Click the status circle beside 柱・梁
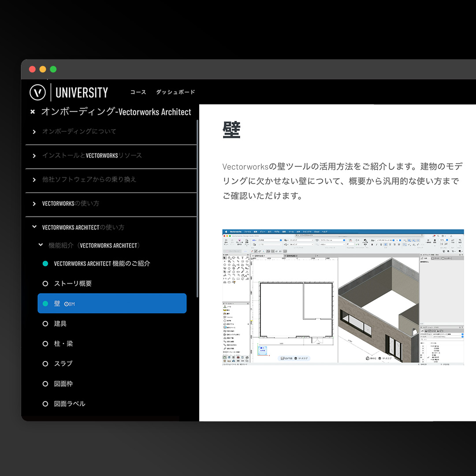476x476 pixels. pos(45,344)
